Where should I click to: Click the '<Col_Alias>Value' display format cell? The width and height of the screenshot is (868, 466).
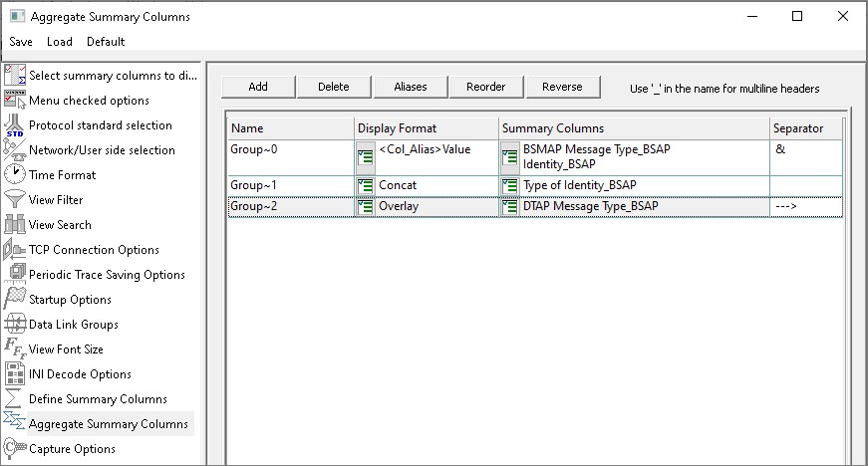(436, 157)
